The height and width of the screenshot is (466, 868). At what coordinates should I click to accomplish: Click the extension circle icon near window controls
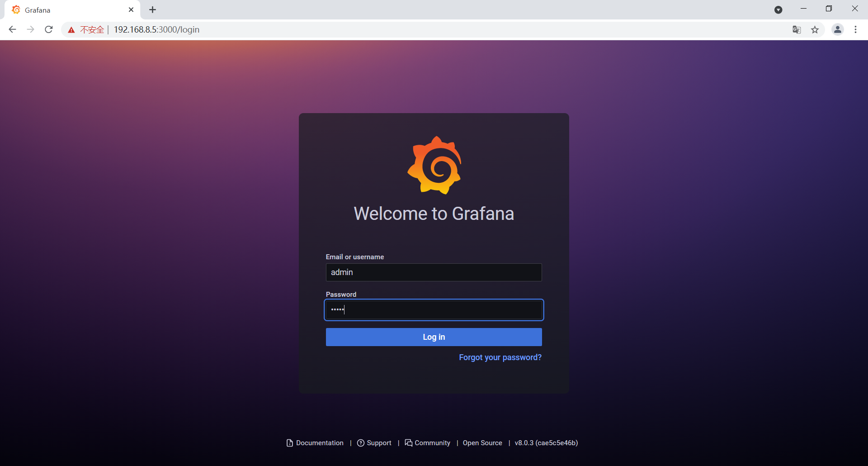click(x=778, y=10)
